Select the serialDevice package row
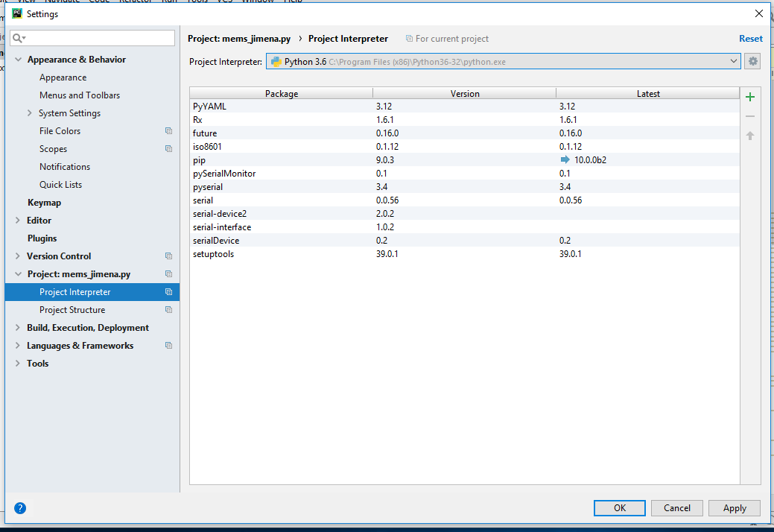The image size is (774, 532). [x=465, y=241]
